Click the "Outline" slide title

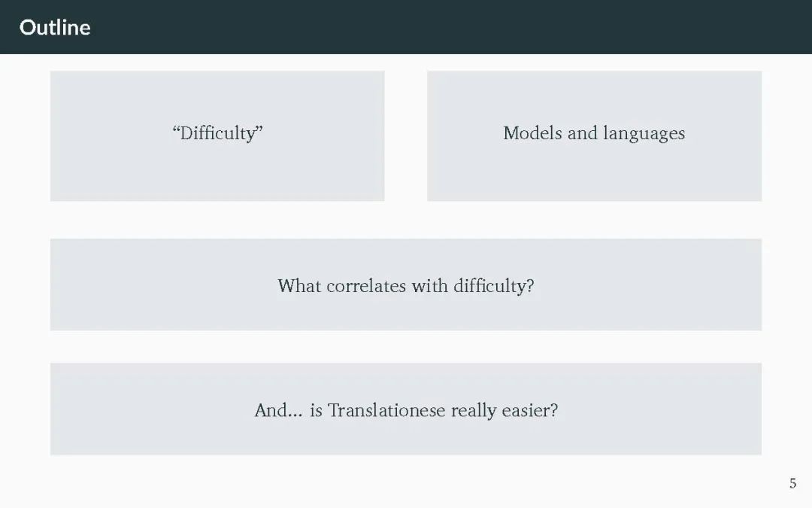pos(55,27)
